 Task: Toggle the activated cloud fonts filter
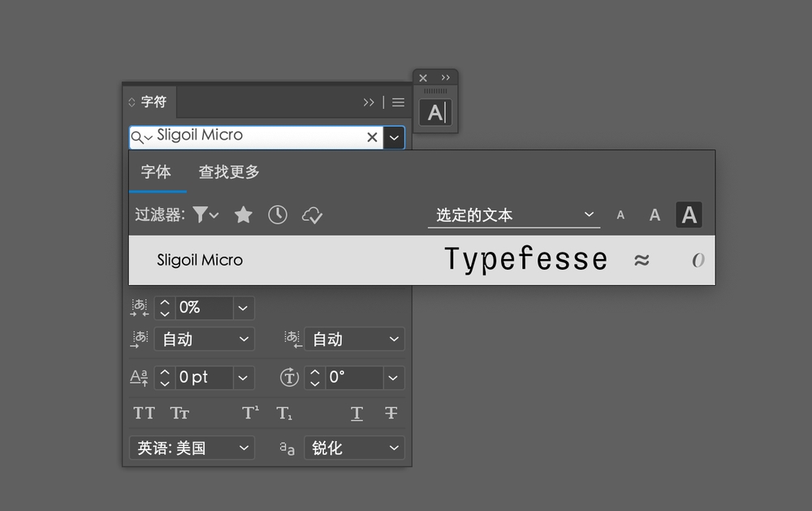point(313,215)
